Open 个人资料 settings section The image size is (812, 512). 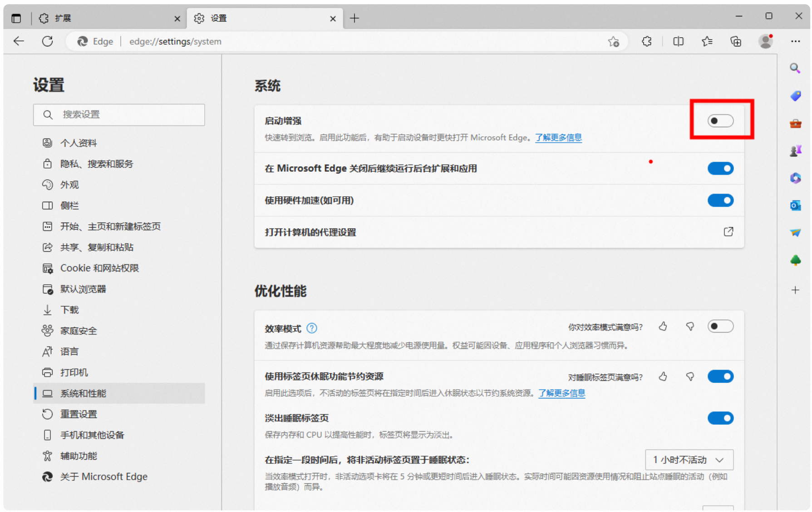click(119, 143)
